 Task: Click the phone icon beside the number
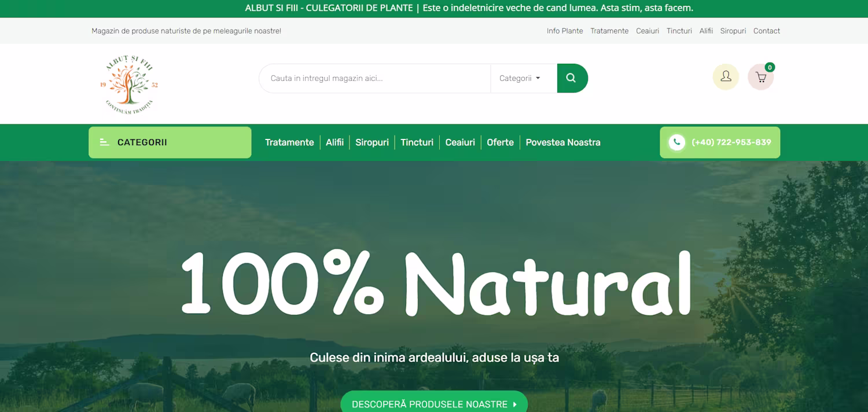coord(676,142)
